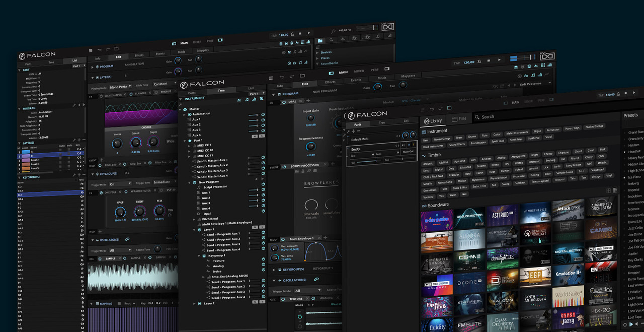Click S solo button under Aux 4
644x332 pixels.
[x=262, y=136]
